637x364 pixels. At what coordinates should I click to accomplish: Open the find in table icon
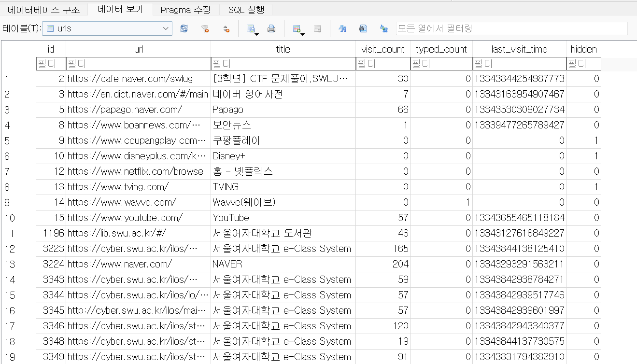(363, 28)
